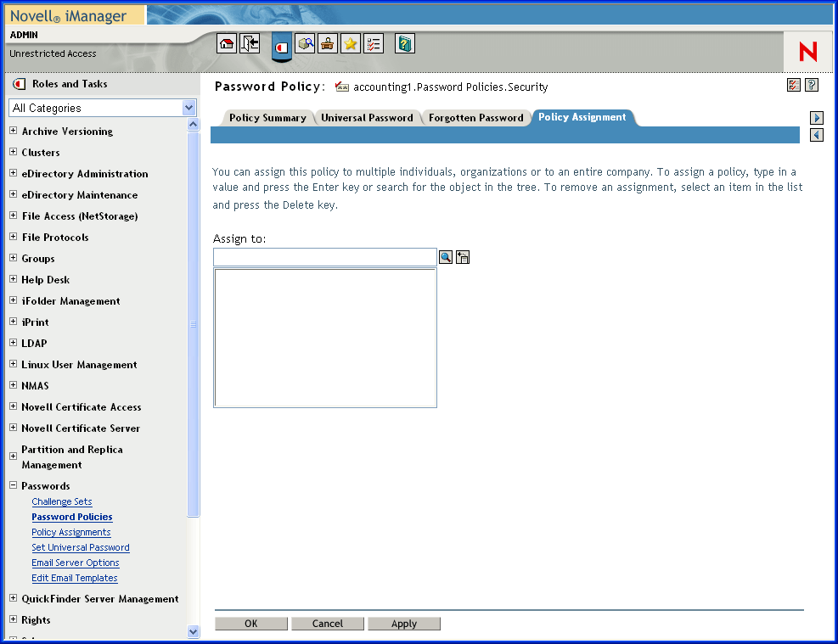Screen dimensions: 838x644
Task: Open the Configure desk icon in the toolbar
Action: pos(327,42)
